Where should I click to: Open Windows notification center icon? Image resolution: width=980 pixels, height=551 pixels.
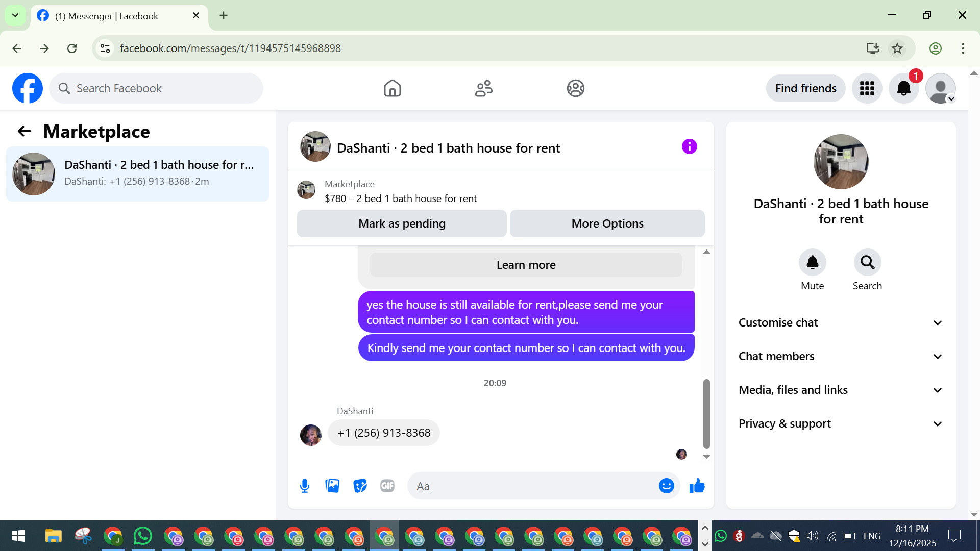(954, 536)
